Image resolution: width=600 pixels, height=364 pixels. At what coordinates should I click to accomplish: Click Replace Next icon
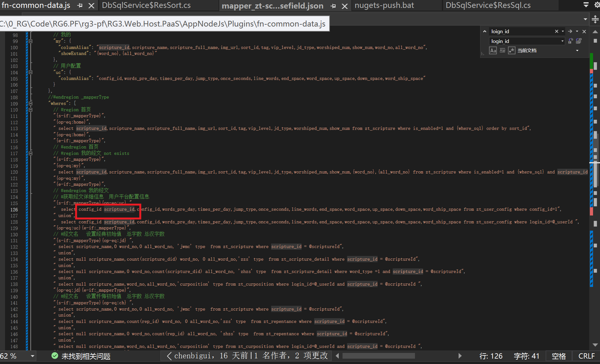pos(571,41)
